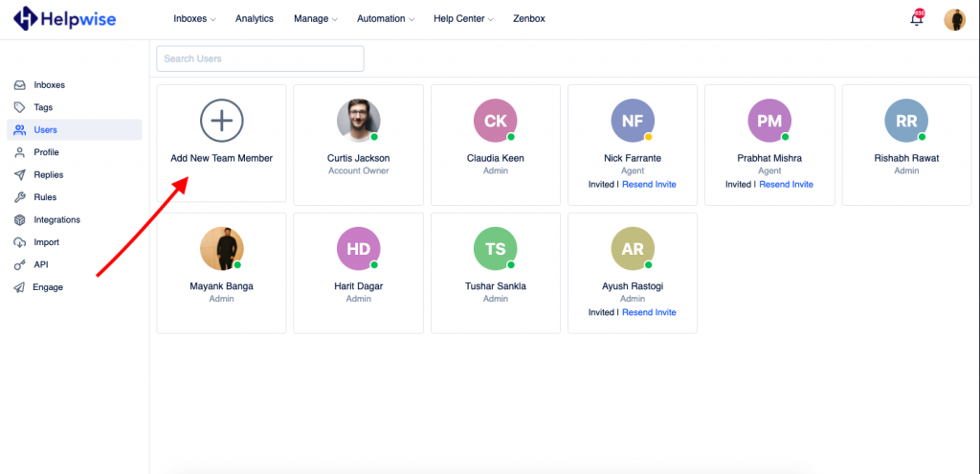
Task: Open Curtis Jackson's profile photo
Action: pyautogui.click(x=358, y=121)
